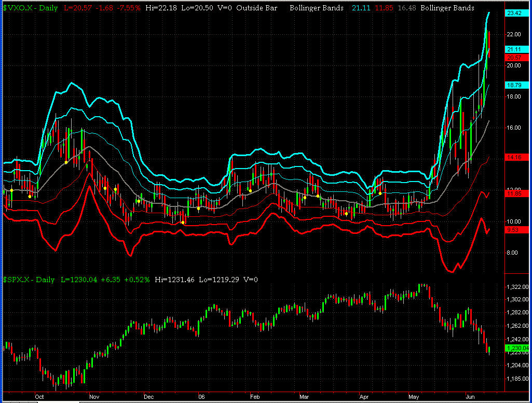Select the red 9.53 price axis tag
Screen dimensions: 532x403
[x=517, y=230]
